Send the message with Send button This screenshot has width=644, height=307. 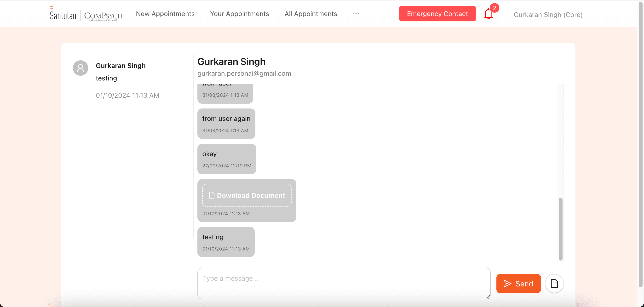pos(518,284)
